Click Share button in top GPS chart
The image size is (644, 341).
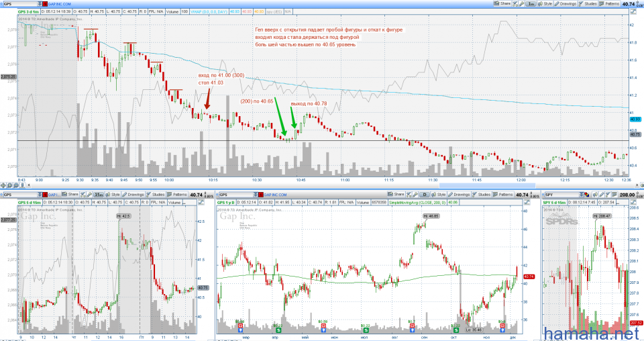502,4
